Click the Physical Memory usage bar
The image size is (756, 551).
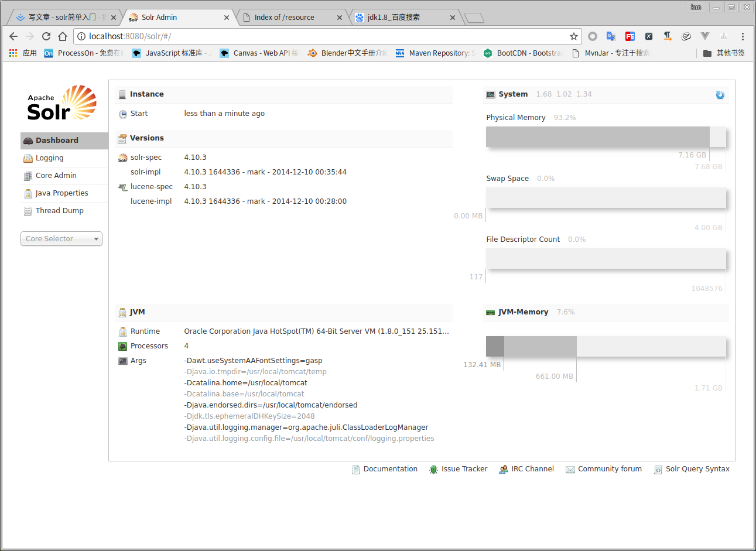pyautogui.click(x=606, y=137)
